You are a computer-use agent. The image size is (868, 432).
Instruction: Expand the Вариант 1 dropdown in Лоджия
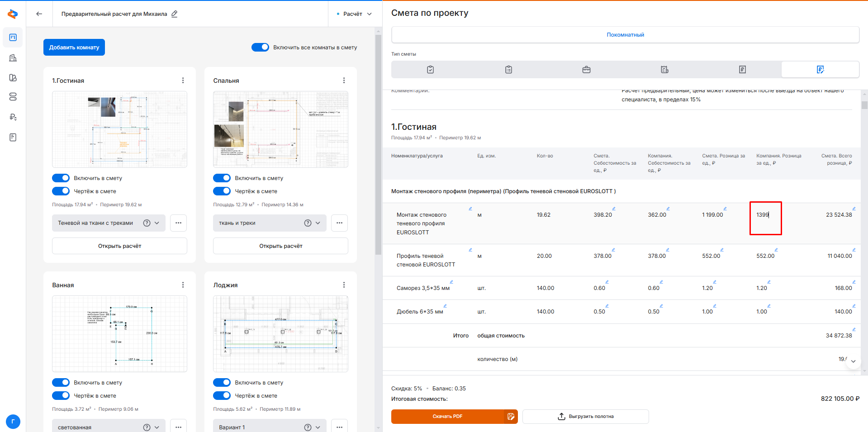point(318,427)
